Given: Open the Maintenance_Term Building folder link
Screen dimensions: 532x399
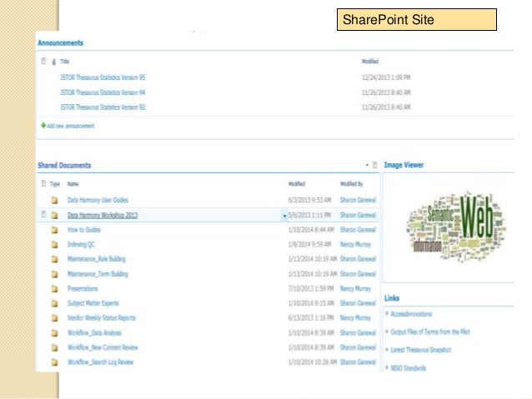Looking at the screenshot, I should coord(98,274).
